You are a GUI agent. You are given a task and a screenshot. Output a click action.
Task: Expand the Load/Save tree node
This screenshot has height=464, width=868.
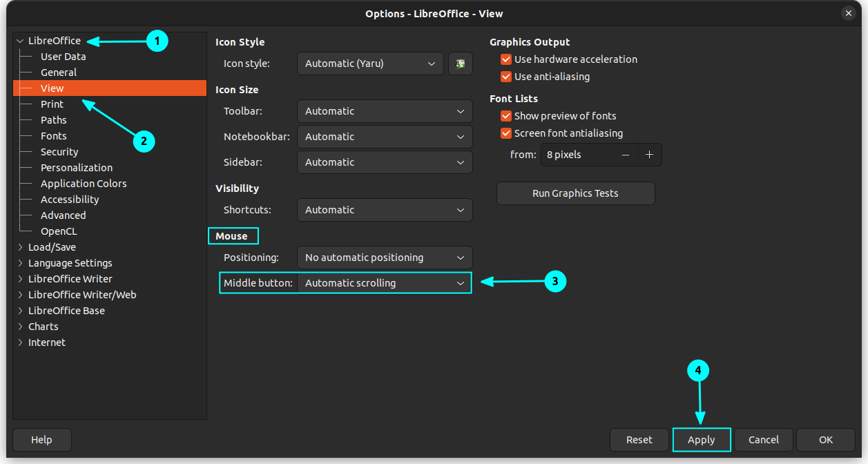pyautogui.click(x=20, y=247)
